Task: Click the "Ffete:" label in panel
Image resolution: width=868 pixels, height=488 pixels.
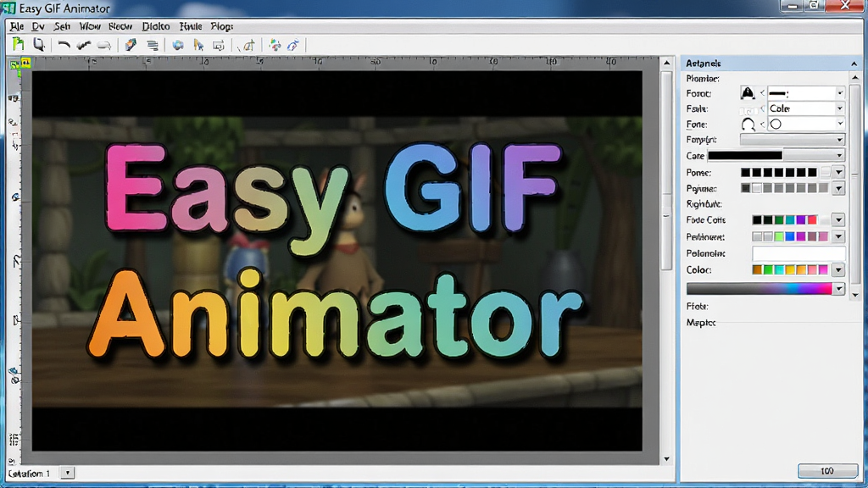Action: point(697,306)
